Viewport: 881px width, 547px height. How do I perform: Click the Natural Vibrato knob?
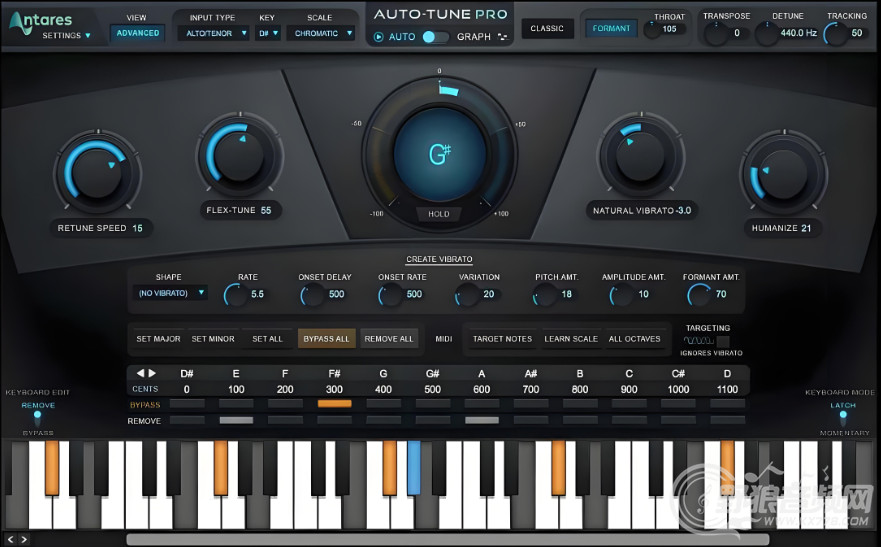641,155
